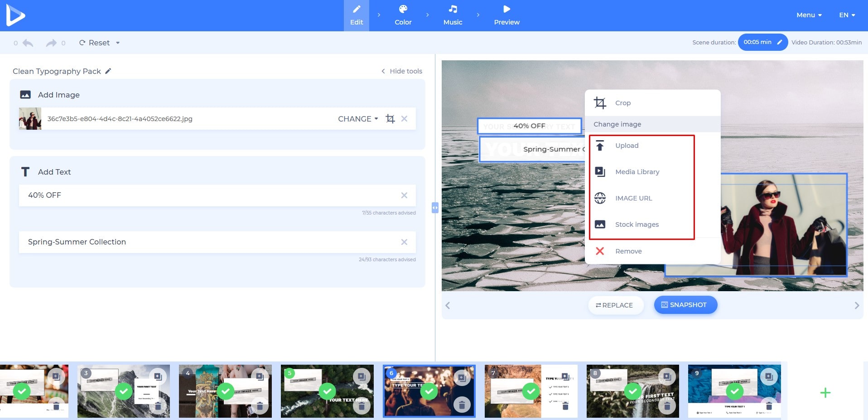Screen dimensions: 868x420
Task: Click the Hide tools link
Action: coord(401,71)
